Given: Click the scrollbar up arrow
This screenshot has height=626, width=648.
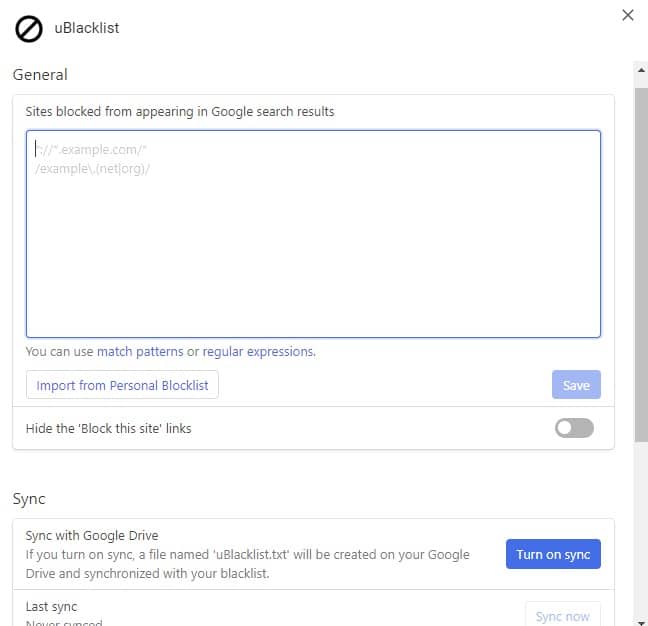Looking at the screenshot, I should pyautogui.click(x=641, y=70).
